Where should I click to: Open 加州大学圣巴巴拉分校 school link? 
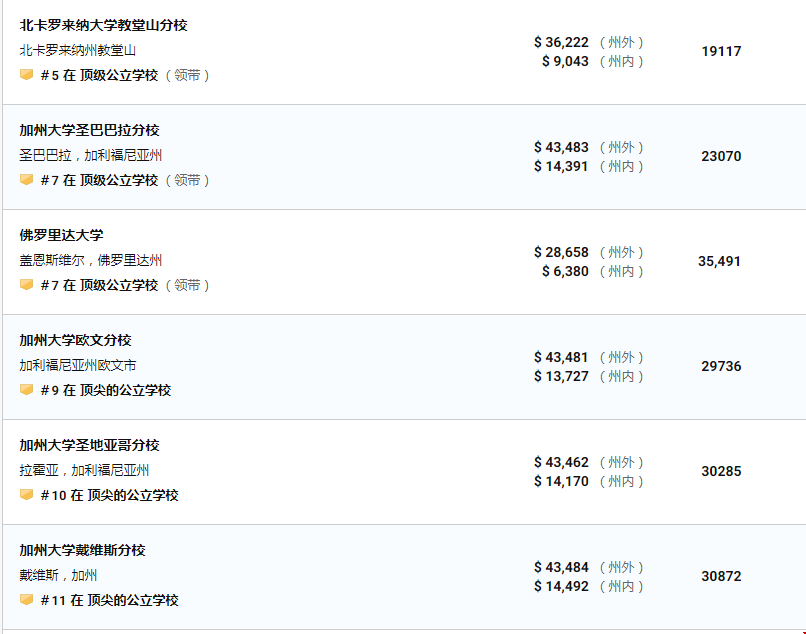point(89,130)
